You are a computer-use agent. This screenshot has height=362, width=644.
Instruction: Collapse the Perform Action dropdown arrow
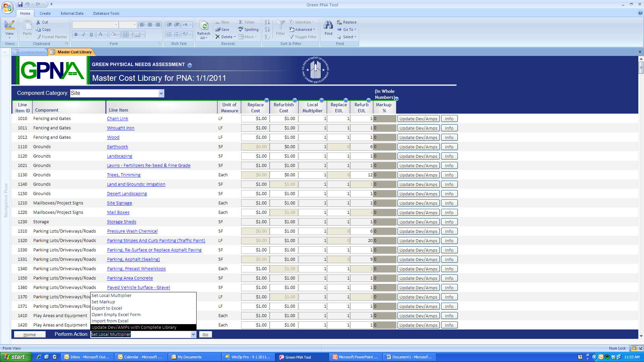pos(193,335)
